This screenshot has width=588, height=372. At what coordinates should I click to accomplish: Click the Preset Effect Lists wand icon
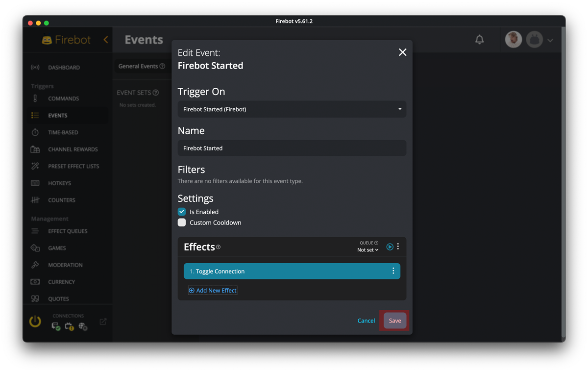coord(35,166)
